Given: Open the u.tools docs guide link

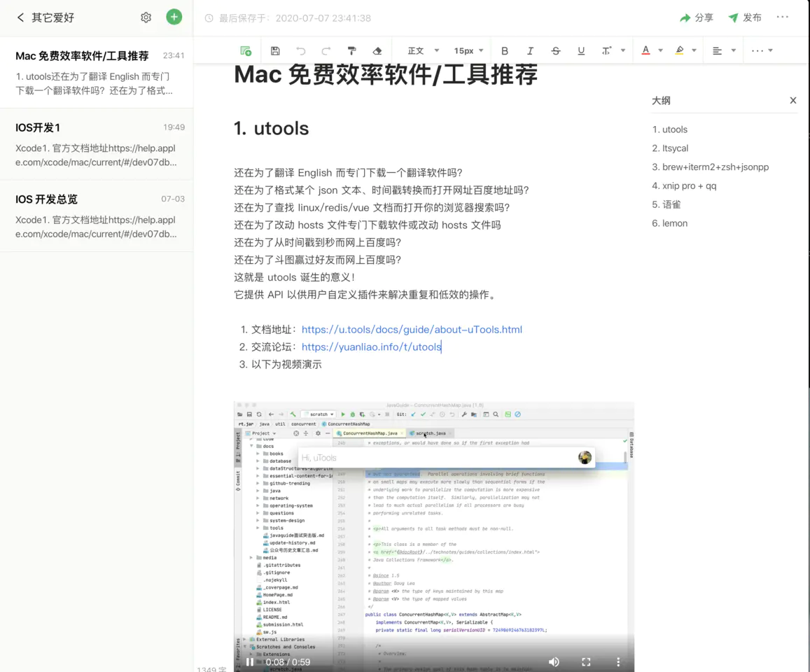Looking at the screenshot, I should pos(412,330).
